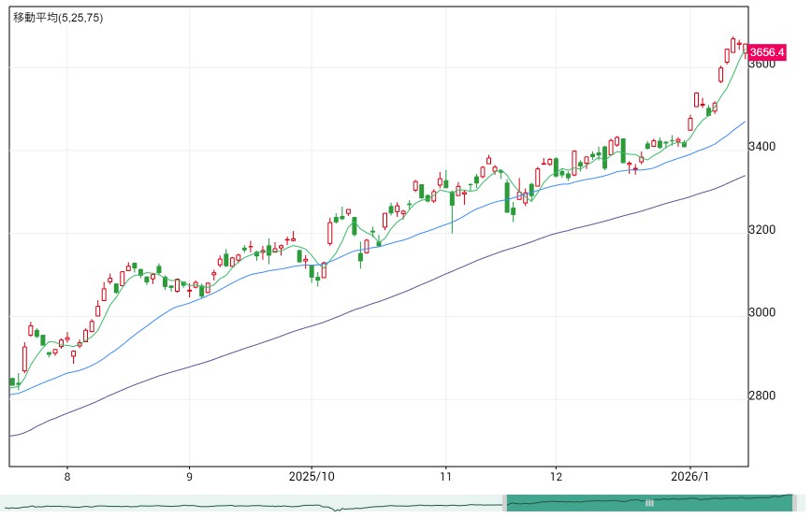Image resolution: width=812 pixels, height=518 pixels.
Task: Click the left handle of the range selector
Action: [505, 503]
